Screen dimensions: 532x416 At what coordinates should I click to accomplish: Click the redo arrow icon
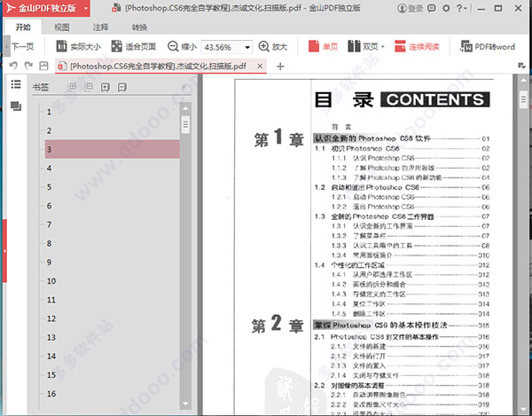click(28, 66)
